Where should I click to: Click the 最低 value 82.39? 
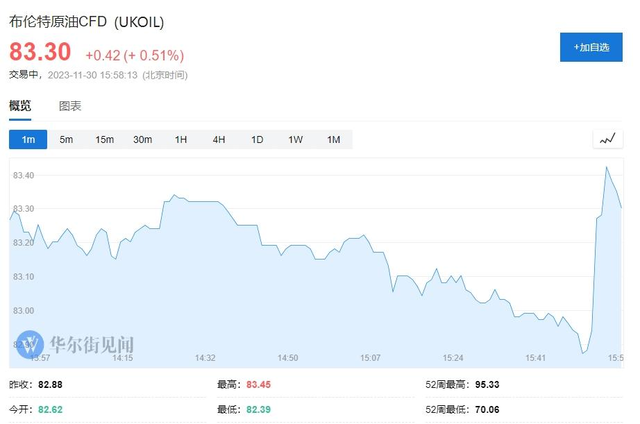coord(258,409)
